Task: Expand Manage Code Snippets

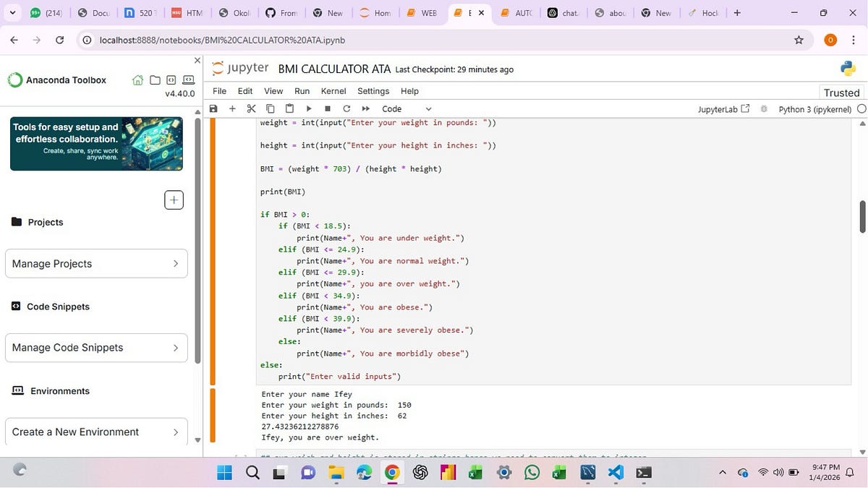Action: [96, 347]
